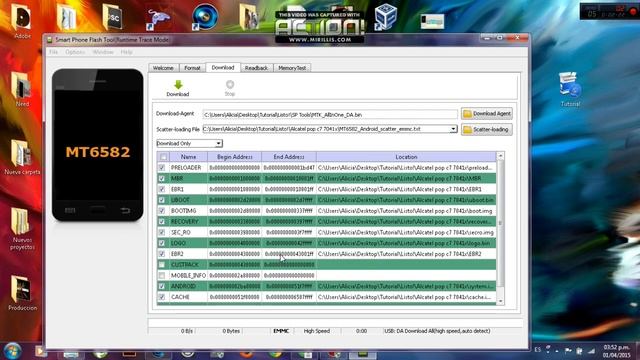This screenshot has width=640, height=360.
Task: Uncheck the EBR2 checkbox
Action: pos(162,254)
